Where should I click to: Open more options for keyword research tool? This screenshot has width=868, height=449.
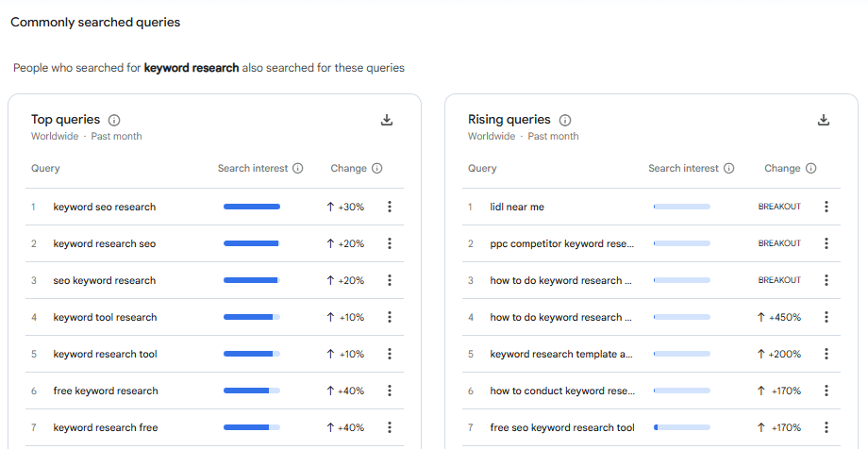(x=390, y=354)
